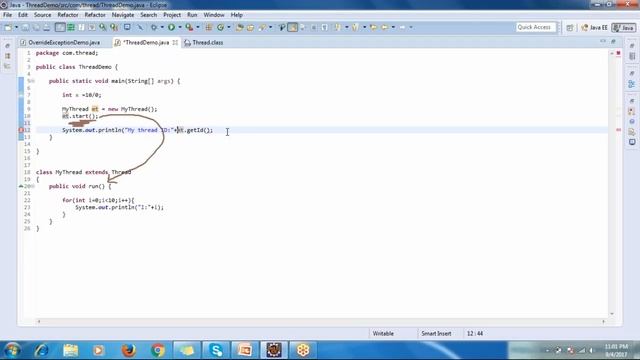This screenshot has height=360, width=640.
Task: Click the override indicator next to run()
Action: click(21, 186)
